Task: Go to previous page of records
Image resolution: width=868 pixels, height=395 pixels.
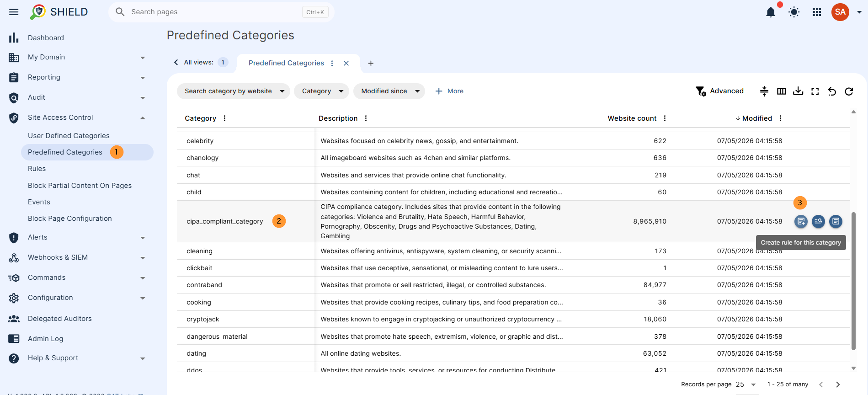Action: [821, 384]
